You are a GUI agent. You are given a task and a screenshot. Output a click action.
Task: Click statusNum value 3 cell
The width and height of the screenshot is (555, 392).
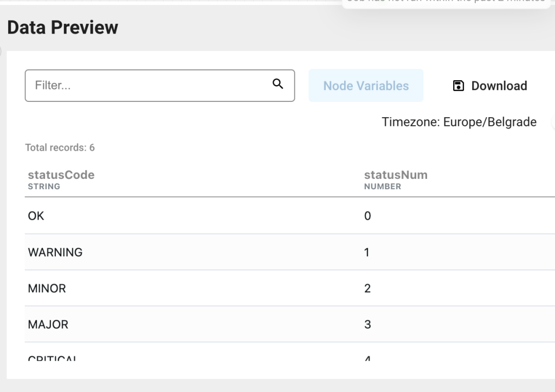(x=367, y=325)
